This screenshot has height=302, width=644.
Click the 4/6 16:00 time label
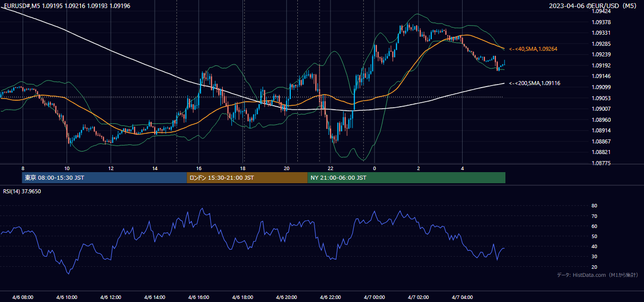pos(199,297)
